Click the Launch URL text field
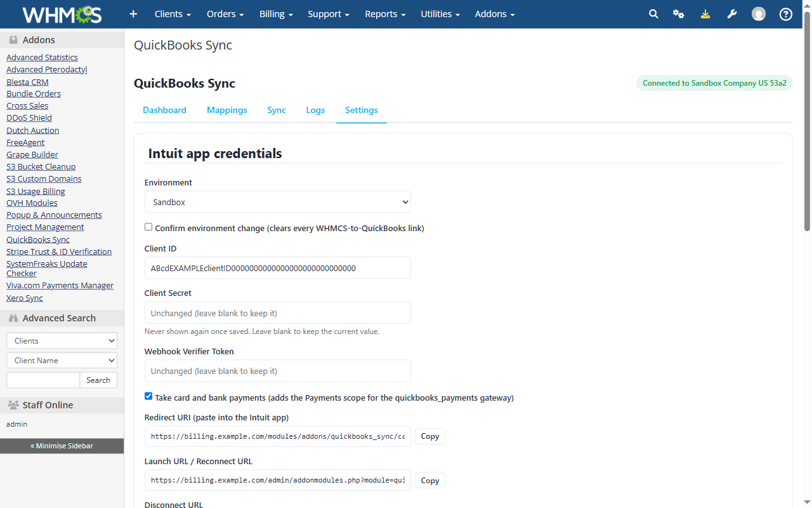 coord(278,481)
